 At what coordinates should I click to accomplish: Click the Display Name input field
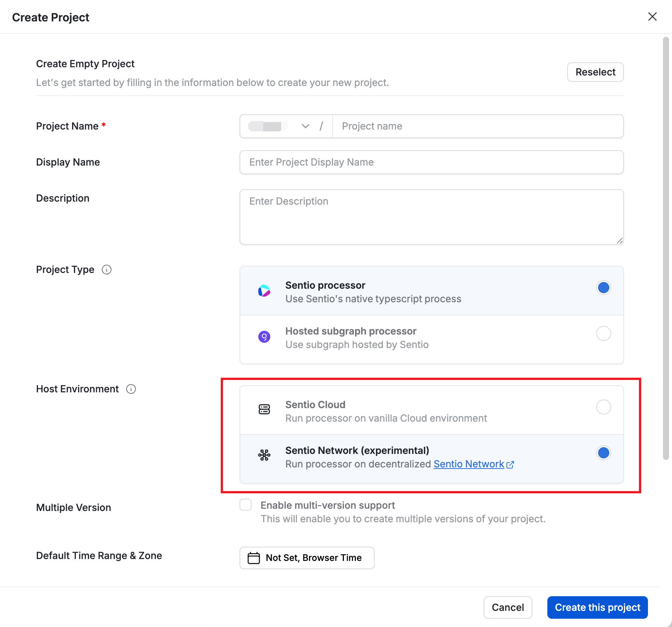click(x=432, y=162)
